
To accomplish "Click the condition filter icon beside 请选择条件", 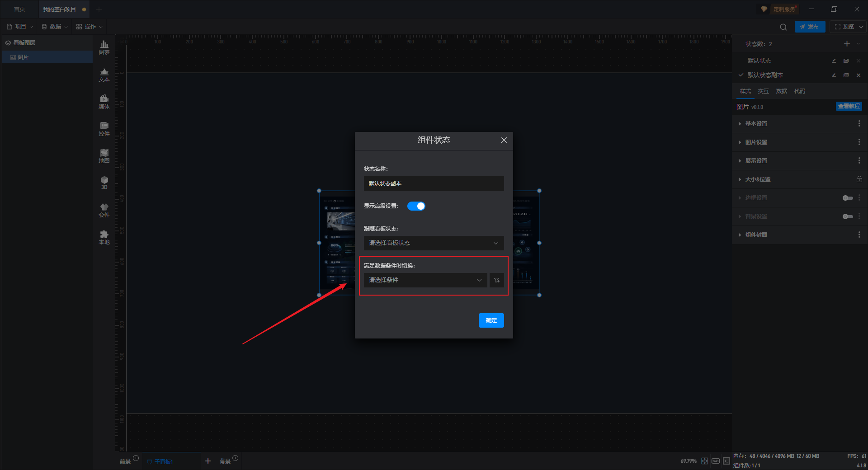I will (496, 280).
